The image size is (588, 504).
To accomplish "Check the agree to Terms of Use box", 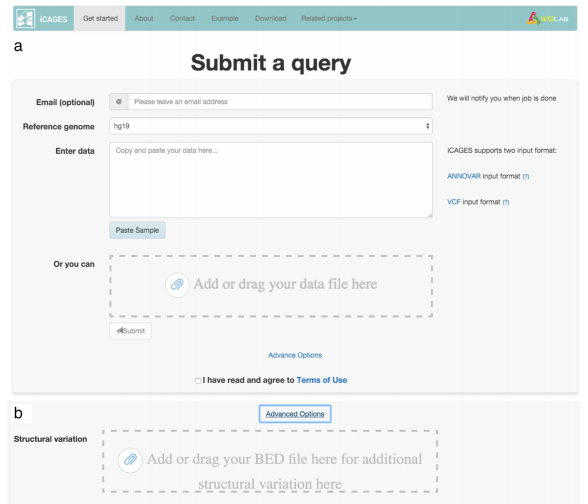I will click(198, 381).
